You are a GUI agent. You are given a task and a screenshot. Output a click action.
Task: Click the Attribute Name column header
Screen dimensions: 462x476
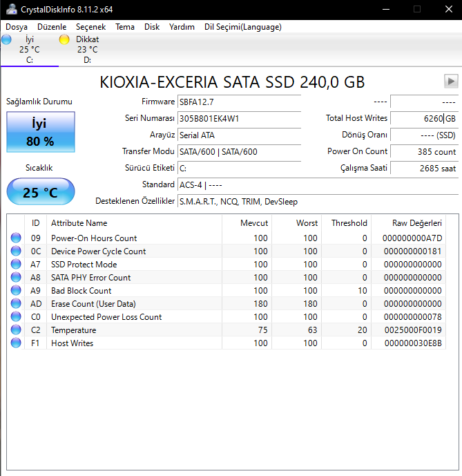click(x=134, y=223)
